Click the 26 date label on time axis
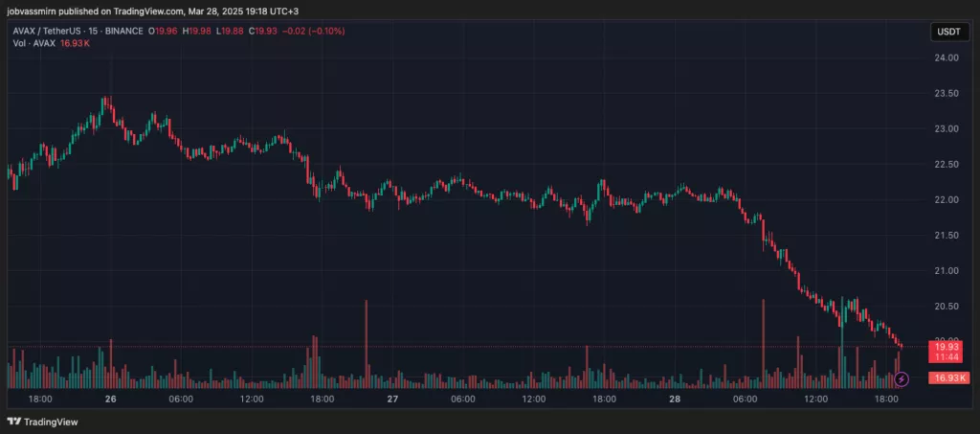980x434 pixels. pyautogui.click(x=111, y=399)
